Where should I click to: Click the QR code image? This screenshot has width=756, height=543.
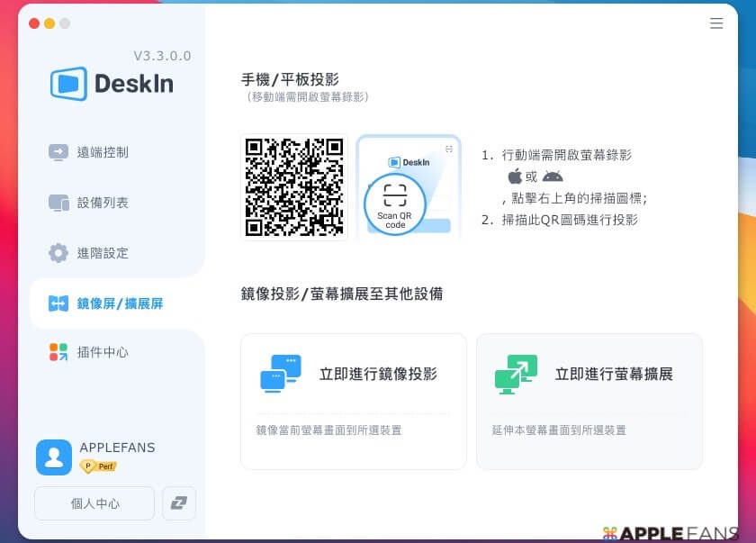294,187
